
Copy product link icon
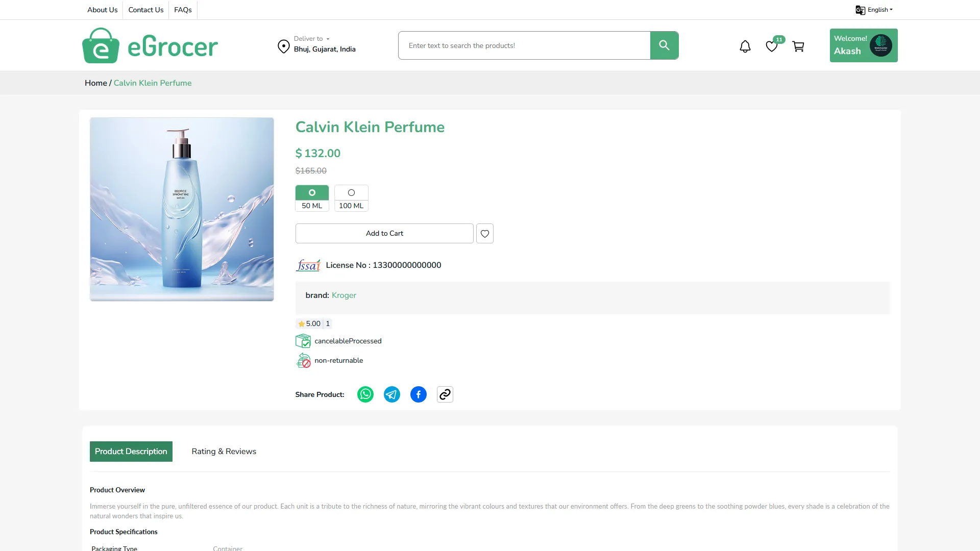445,394
